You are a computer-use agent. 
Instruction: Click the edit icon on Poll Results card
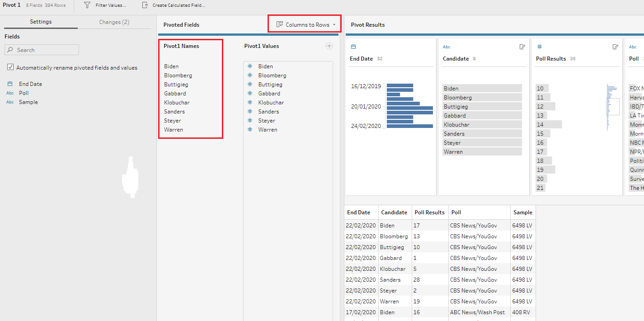pyautogui.click(x=615, y=47)
